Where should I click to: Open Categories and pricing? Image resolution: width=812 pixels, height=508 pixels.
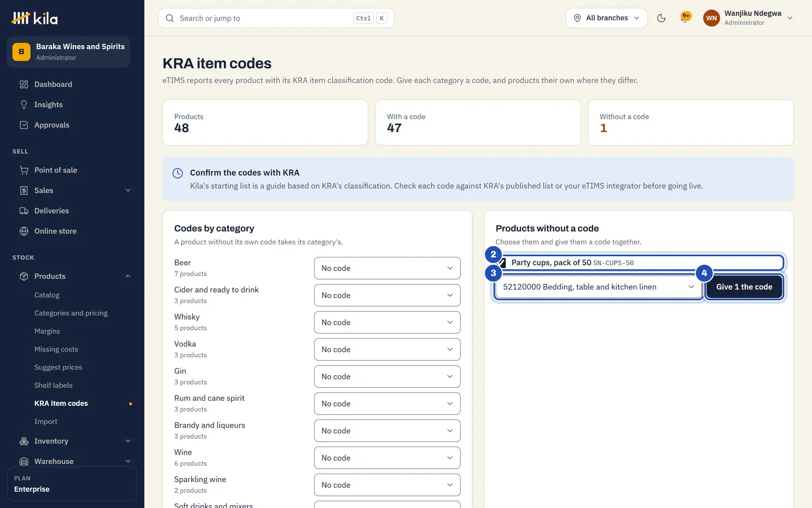pos(71,313)
